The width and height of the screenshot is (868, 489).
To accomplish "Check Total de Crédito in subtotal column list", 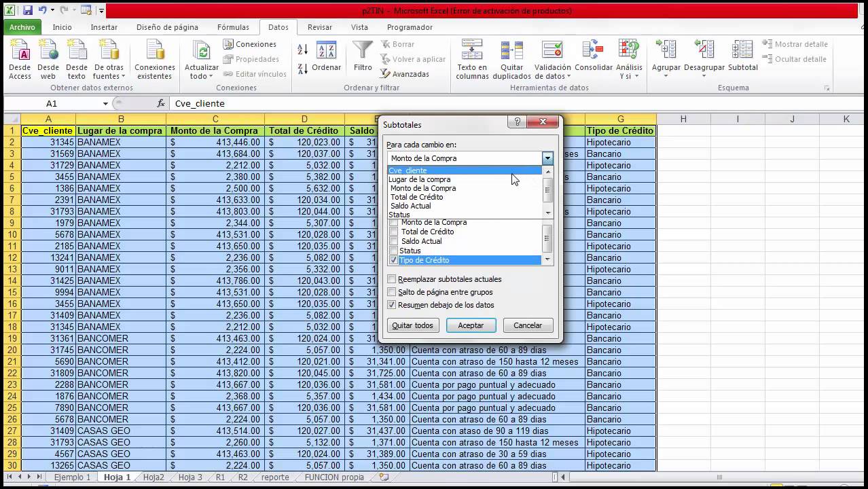I will (x=394, y=232).
